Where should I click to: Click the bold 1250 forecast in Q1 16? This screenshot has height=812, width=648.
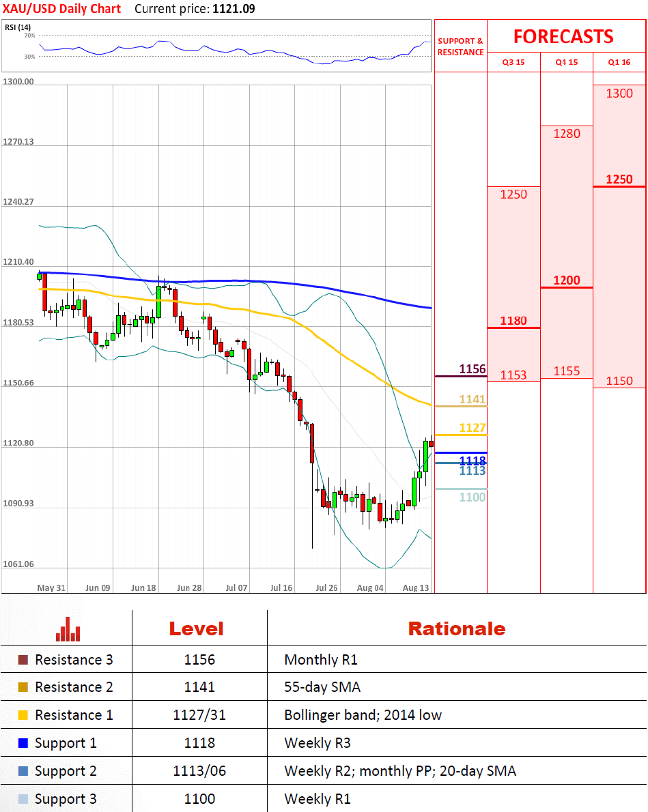619,179
